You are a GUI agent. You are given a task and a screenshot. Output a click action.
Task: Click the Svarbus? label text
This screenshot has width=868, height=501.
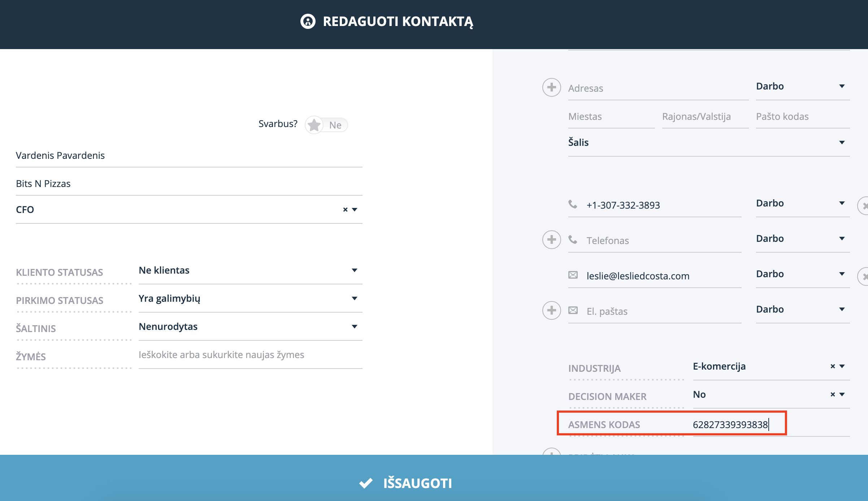pos(278,124)
